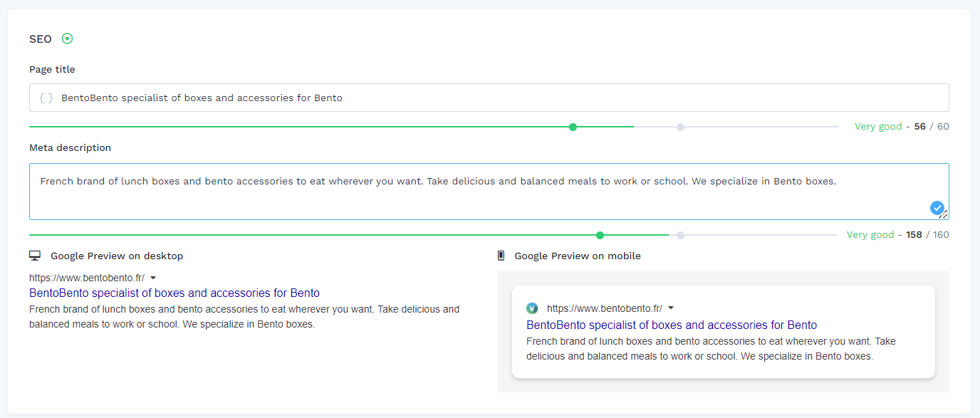Viewport: 980px width, 418px height.
Task: Click the https://www.bentobento.fr/ URL in mobile preview card
Action: click(x=605, y=308)
